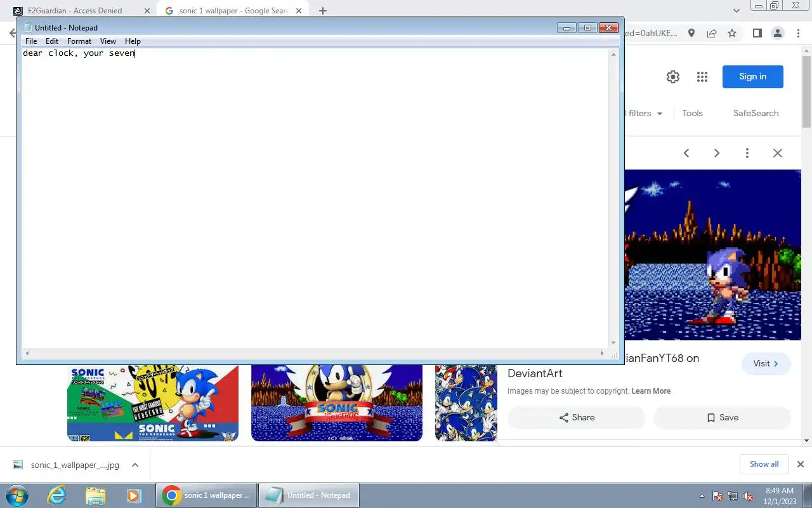The height and width of the screenshot is (508, 812).
Task: Click network status tray icon
Action: click(x=733, y=496)
